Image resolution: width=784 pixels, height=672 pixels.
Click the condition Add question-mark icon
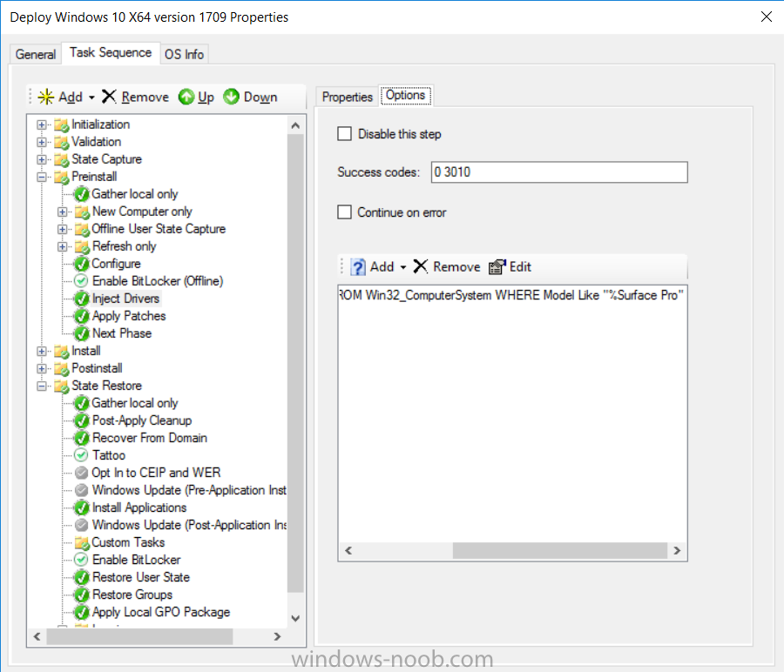tap(358, 267)
